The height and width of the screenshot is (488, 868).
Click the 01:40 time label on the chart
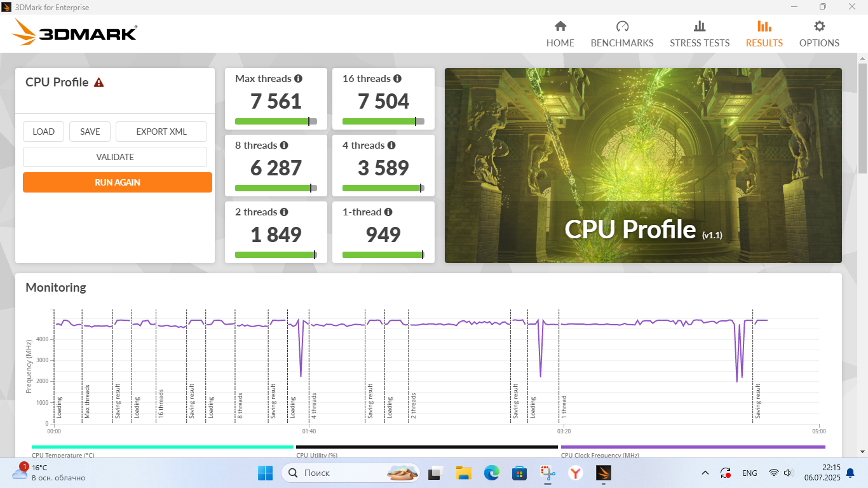point(309,431)
